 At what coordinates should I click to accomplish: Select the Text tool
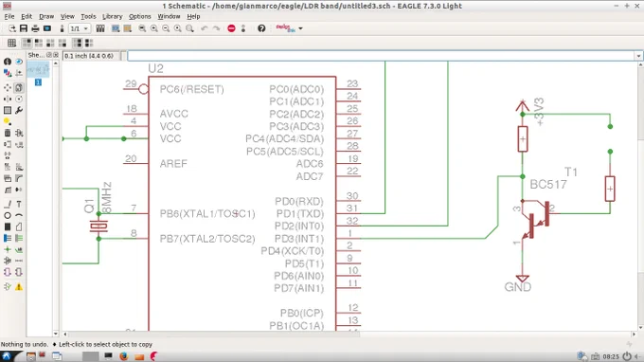[19, 204]
